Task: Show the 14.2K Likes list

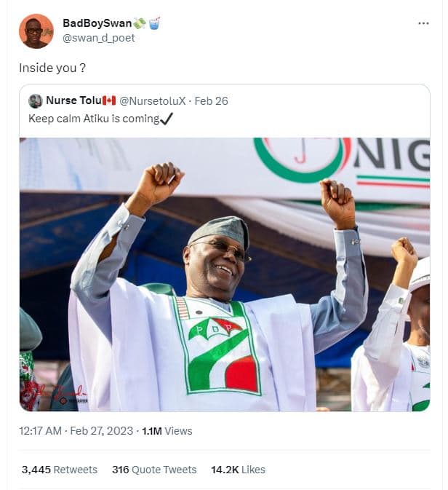Action: pyautogui.click(x=238, y=470)
